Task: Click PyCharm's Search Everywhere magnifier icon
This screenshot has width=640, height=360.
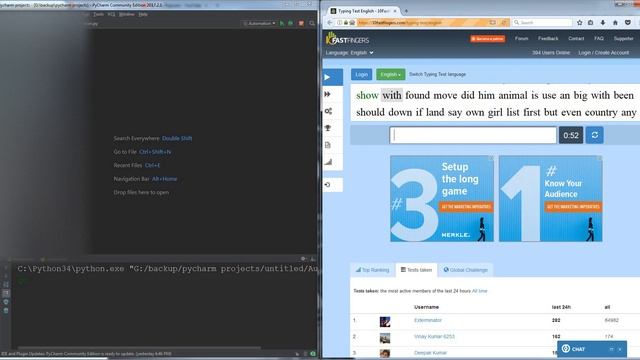Action: click(312, 23)
